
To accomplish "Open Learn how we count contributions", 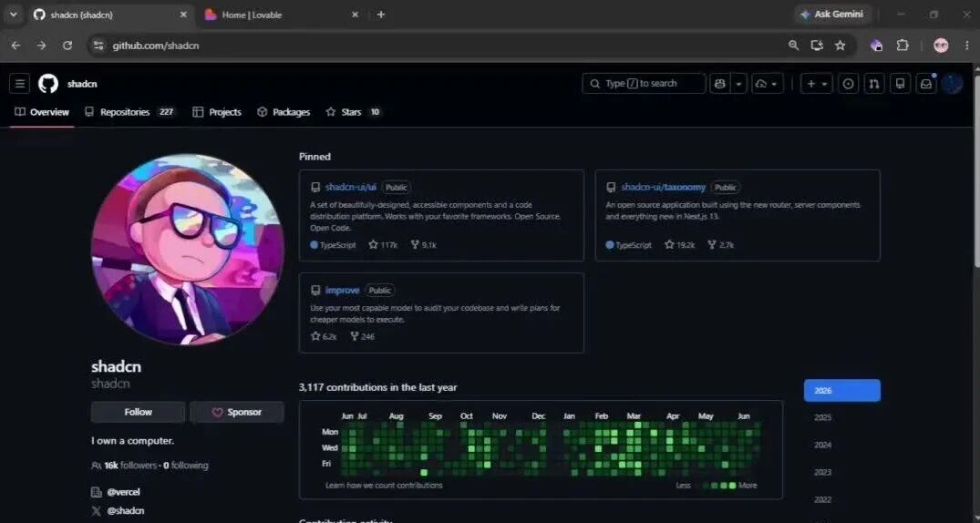I will coord(384,486).
